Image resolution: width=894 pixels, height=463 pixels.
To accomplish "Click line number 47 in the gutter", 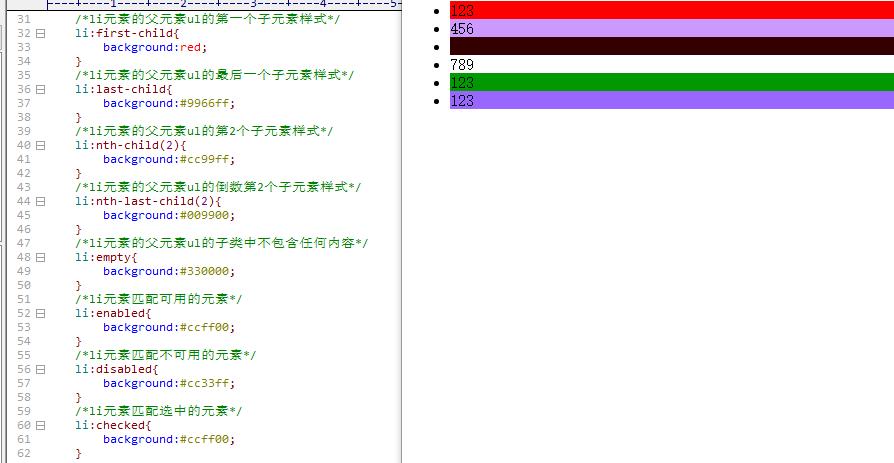I will 23,243.
